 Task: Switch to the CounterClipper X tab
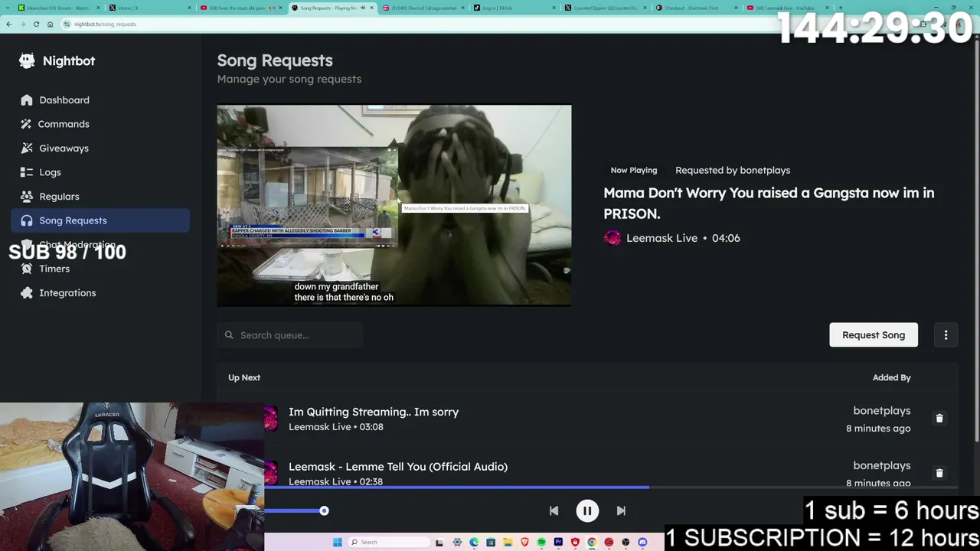605,8
